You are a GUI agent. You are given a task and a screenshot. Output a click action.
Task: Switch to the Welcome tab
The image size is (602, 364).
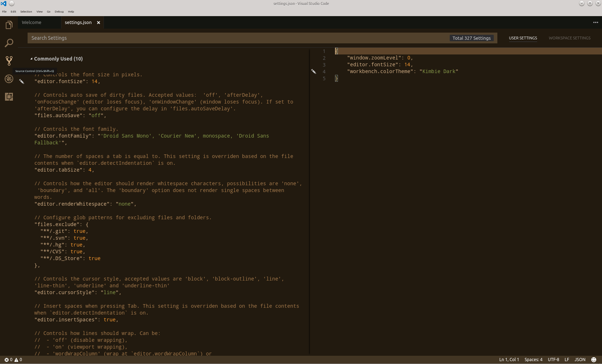[x=32, y=22]
